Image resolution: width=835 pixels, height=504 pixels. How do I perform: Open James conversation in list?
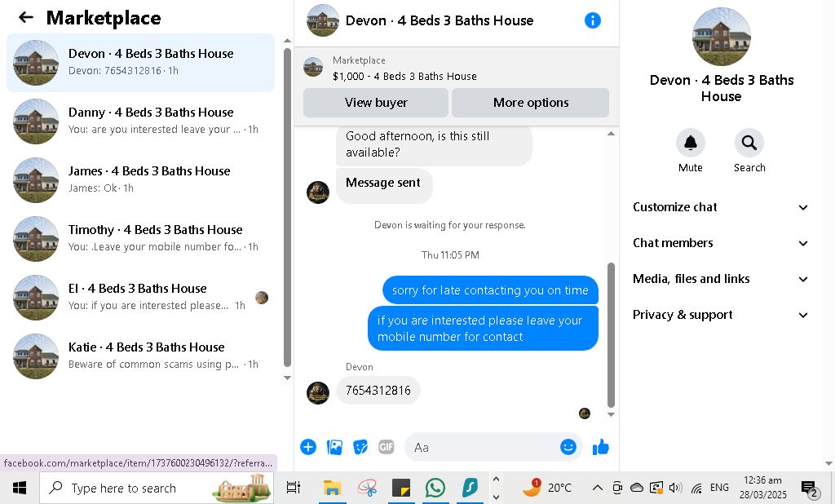[140, 180]
